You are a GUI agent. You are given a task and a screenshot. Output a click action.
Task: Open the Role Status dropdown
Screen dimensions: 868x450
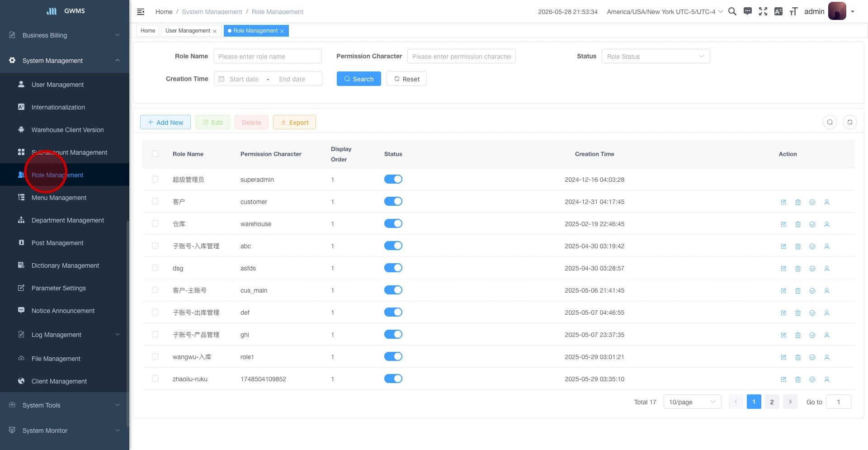tap(656, 56)
